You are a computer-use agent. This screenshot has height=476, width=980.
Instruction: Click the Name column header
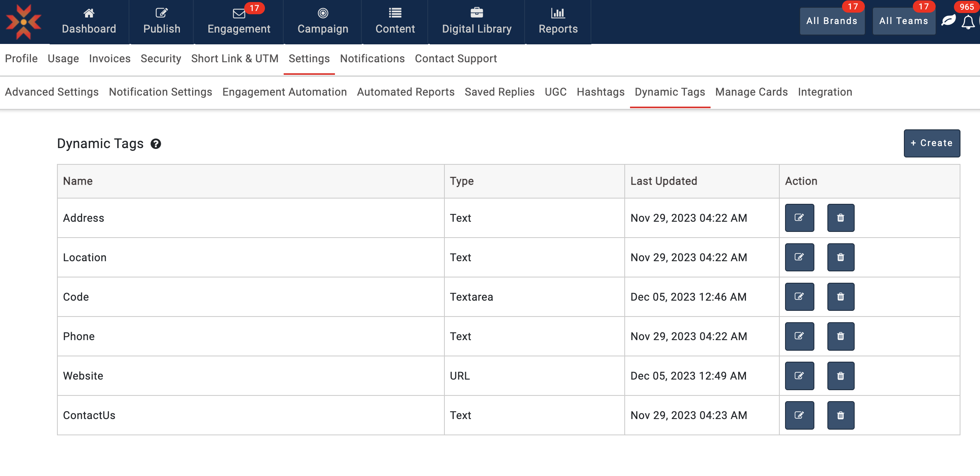tap(78, 181)
